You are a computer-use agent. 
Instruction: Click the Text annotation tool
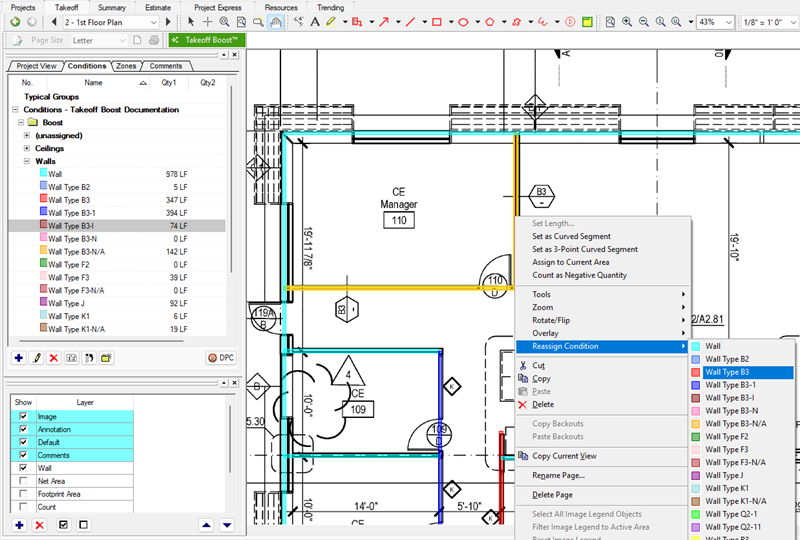click(315, 22)
